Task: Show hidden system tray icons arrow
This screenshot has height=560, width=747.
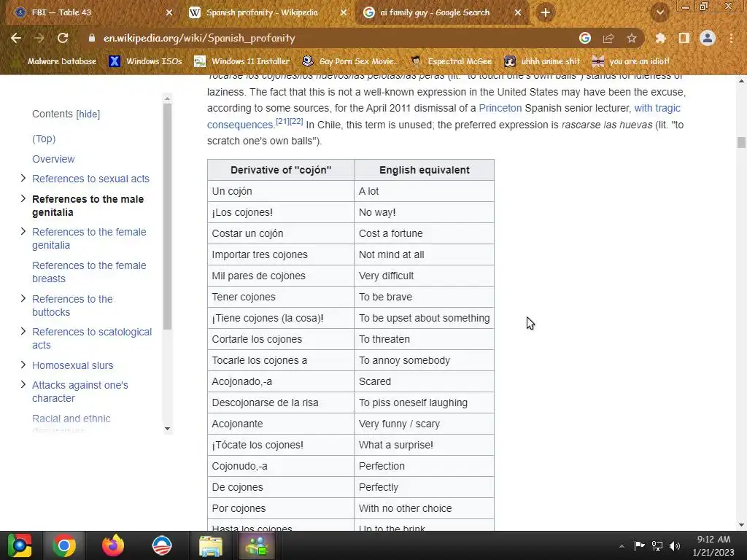Action: coord(622,546)
